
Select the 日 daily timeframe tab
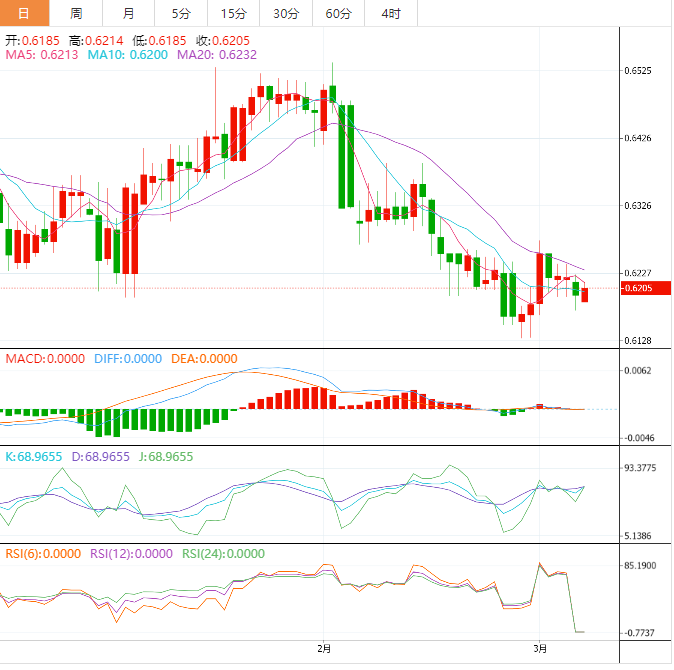point(25,13)
